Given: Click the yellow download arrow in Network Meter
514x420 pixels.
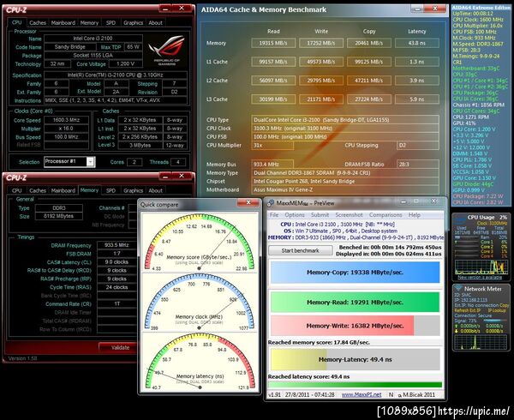Looking at the screenshot, I should point(457,331).
